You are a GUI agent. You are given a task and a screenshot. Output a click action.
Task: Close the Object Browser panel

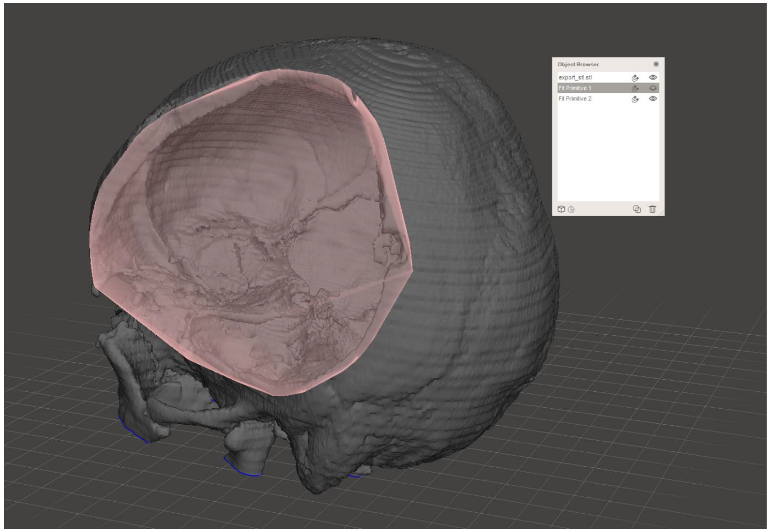pyautogui.click(x=656, y=64)
